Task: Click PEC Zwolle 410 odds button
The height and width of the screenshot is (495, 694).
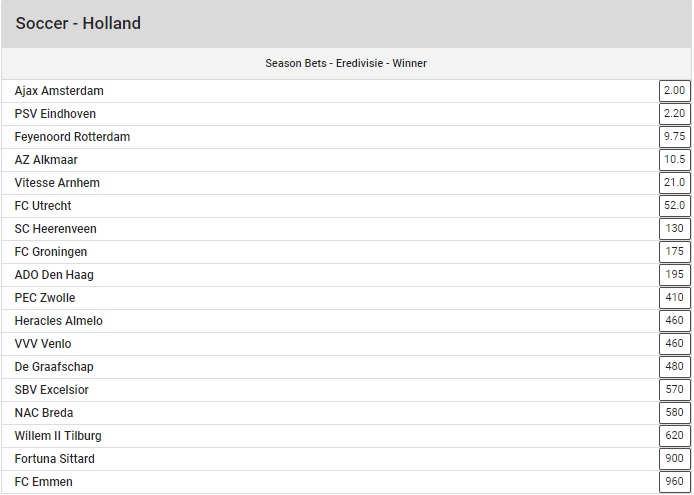Action: click(x=675, y=298)
